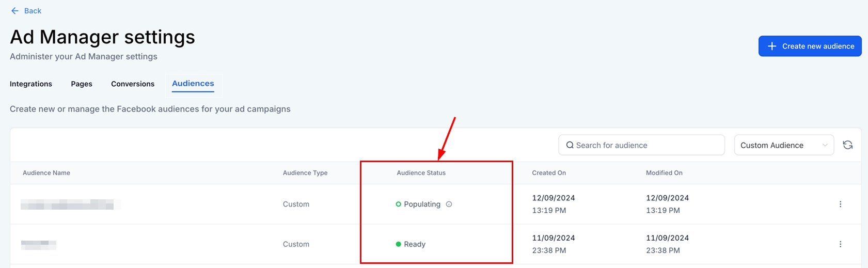Click the Audience Name column header
Viewport: 868px width, 268px height.
[x=46, y=173]
